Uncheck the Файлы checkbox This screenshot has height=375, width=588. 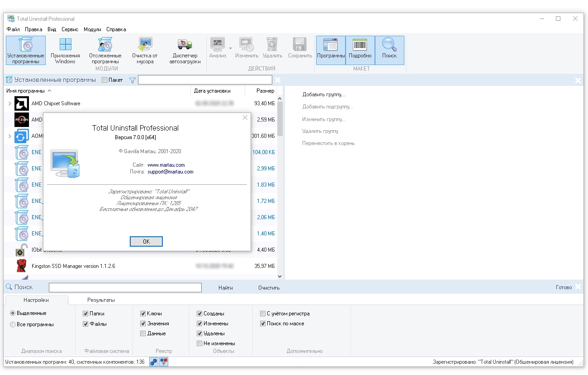85,324
